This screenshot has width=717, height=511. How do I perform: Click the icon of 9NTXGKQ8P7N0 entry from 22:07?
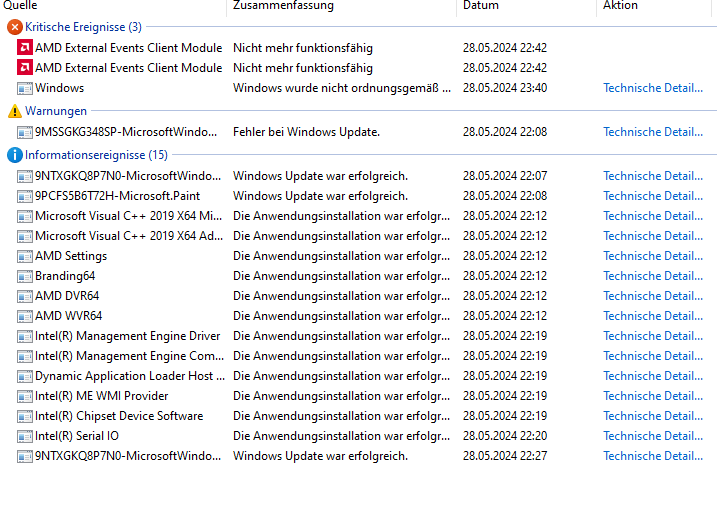tap(25, 176)
